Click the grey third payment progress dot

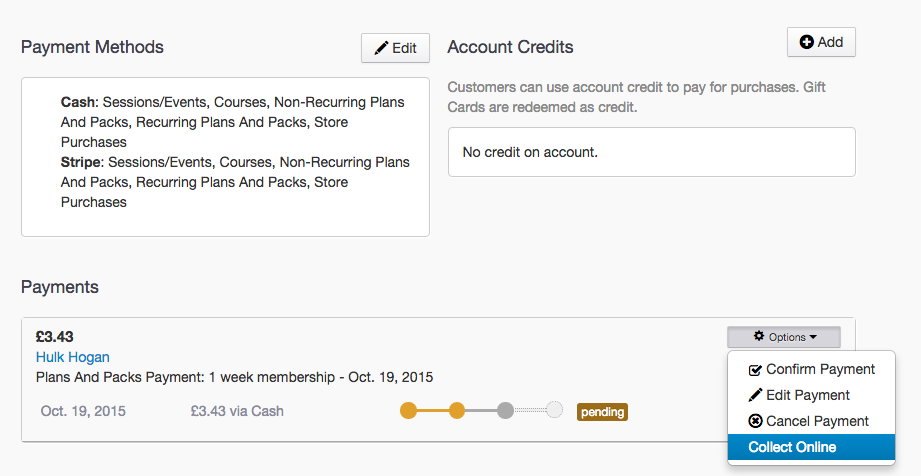click(x=506, y=410)
